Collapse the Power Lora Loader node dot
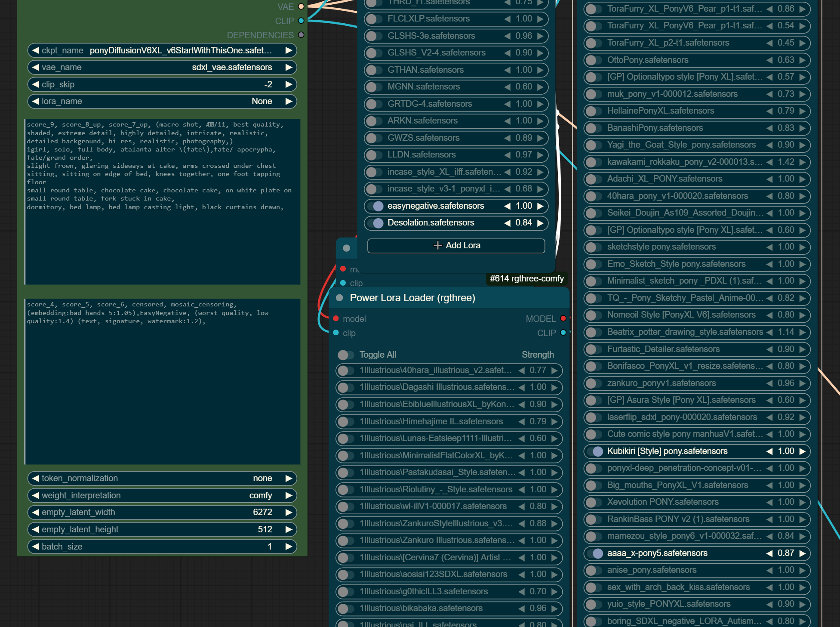This screenshot has width=840, height=627. 339,298
